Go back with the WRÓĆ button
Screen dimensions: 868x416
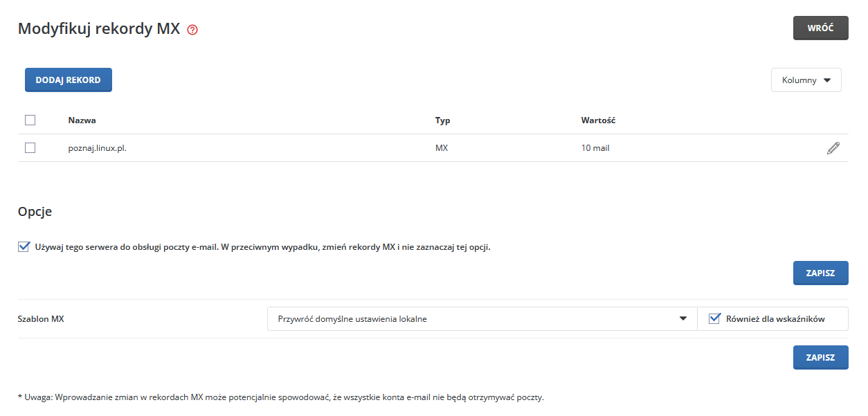click(820, 28)
